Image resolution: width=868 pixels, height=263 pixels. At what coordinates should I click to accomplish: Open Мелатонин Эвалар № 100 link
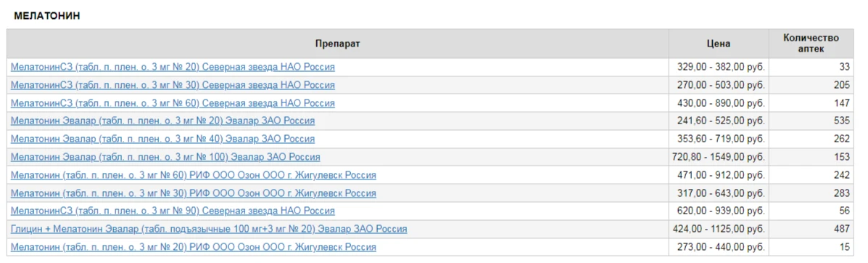tap(165, 157)
